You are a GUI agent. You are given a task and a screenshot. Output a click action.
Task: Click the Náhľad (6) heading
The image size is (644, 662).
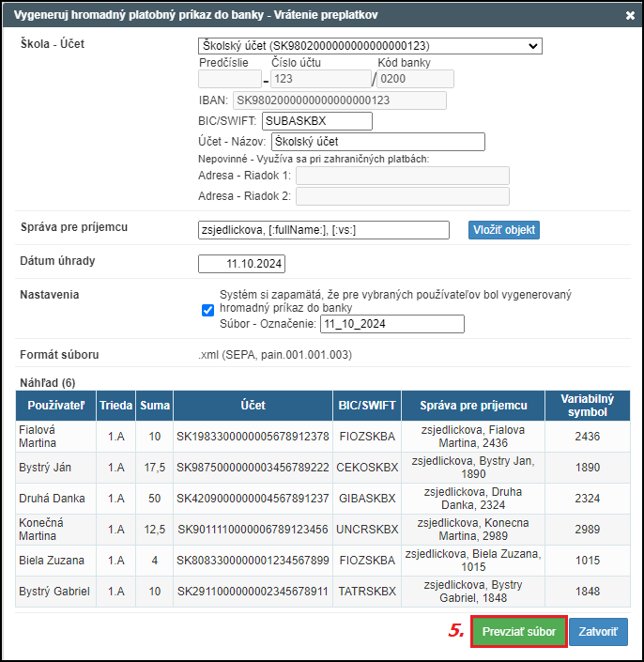(48, 383)
